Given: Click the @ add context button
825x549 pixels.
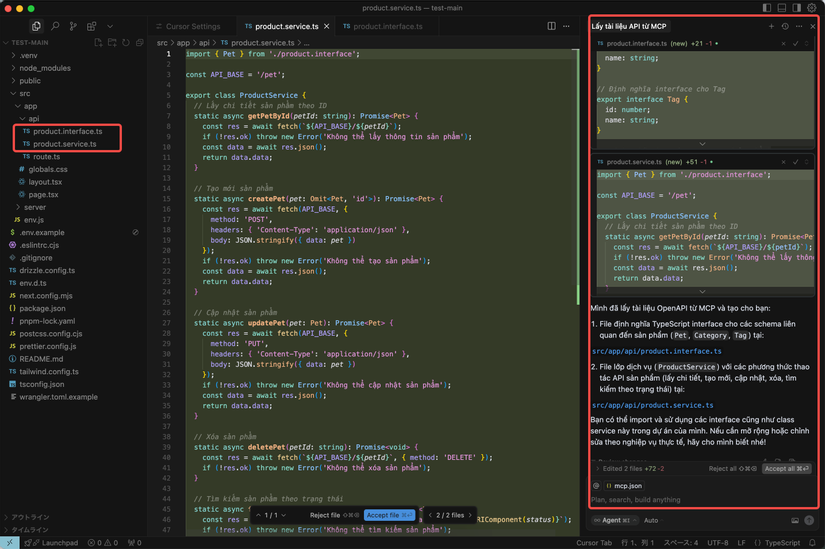Looking at the screenshot, I should pyautogui.click(x=596, y=486).
